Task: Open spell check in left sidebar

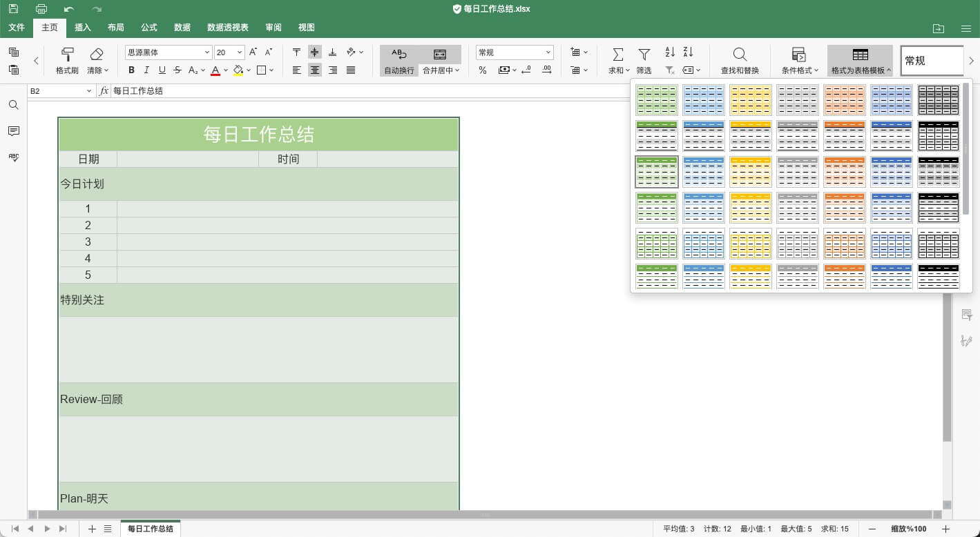Action: 14,157
